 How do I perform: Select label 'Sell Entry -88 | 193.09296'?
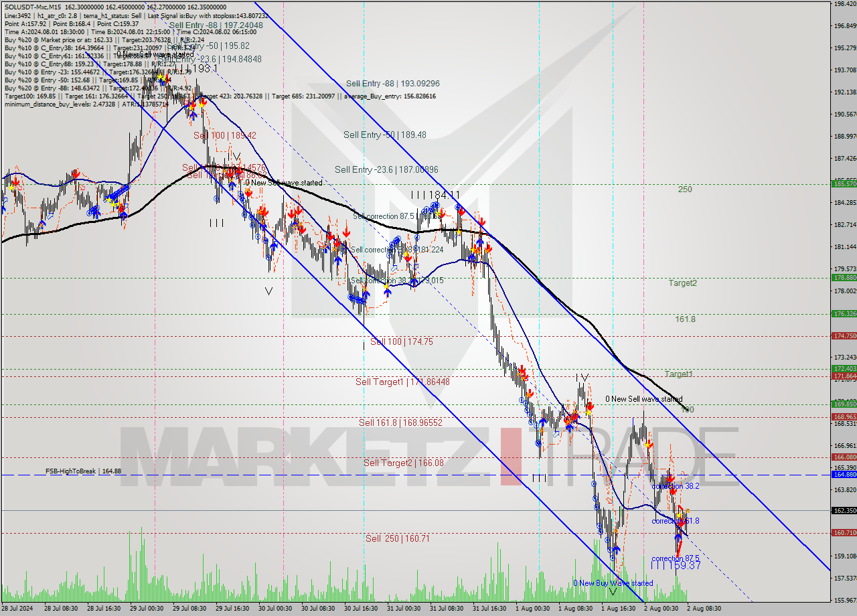coord(393,84)
